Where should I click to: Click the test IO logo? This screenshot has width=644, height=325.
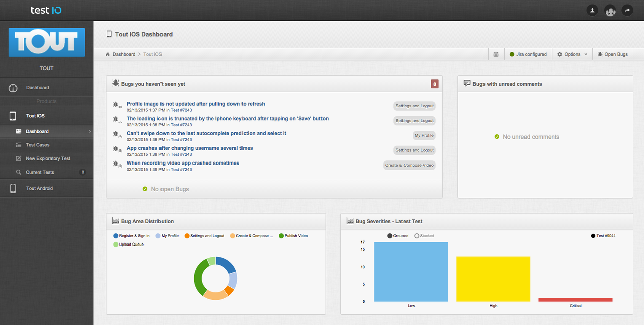click(x=46, y=10)
